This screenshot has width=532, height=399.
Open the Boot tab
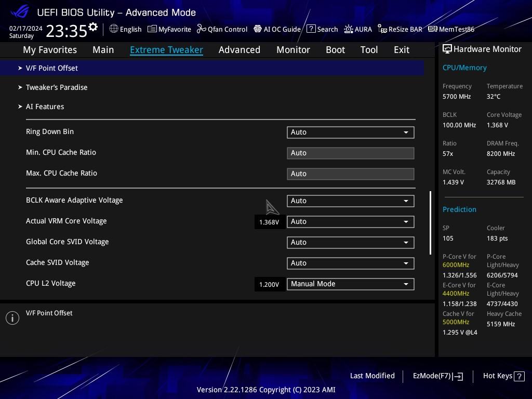(x=335, y=50)
